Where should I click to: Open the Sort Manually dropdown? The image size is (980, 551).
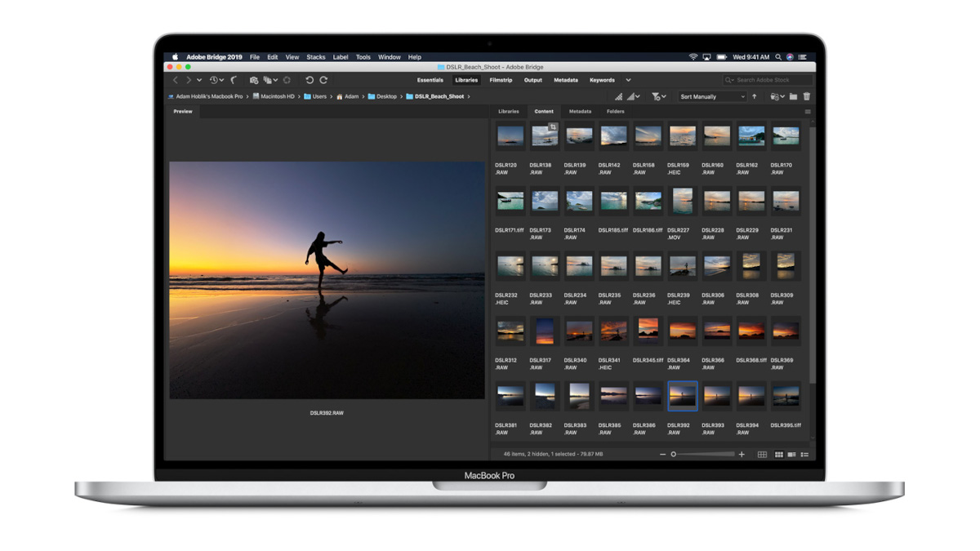point(712,96)
